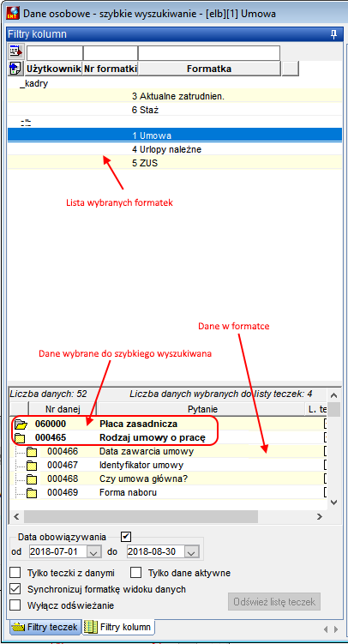Screen dimensions: 348x644
Task: Click the Pytanie column header
Action: pos(203,409)
